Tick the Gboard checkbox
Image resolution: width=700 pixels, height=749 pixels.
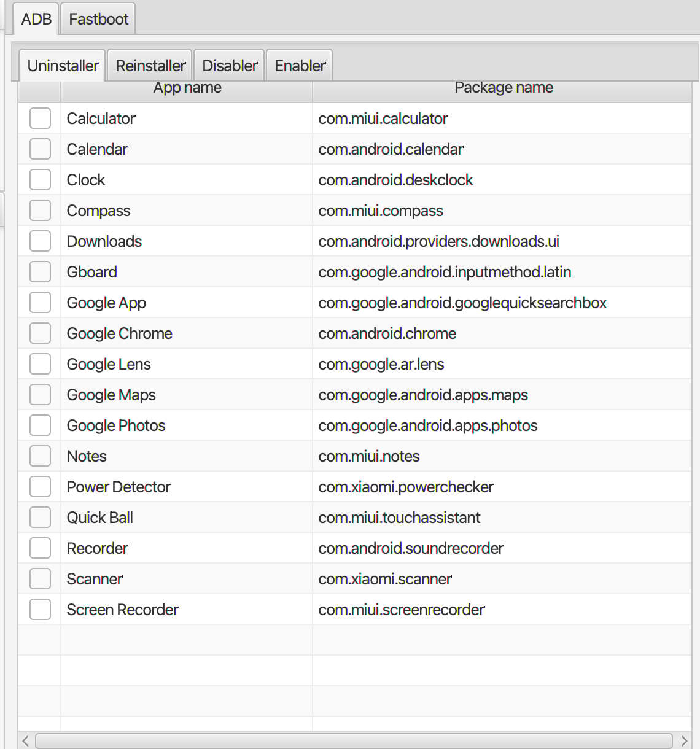41,271
